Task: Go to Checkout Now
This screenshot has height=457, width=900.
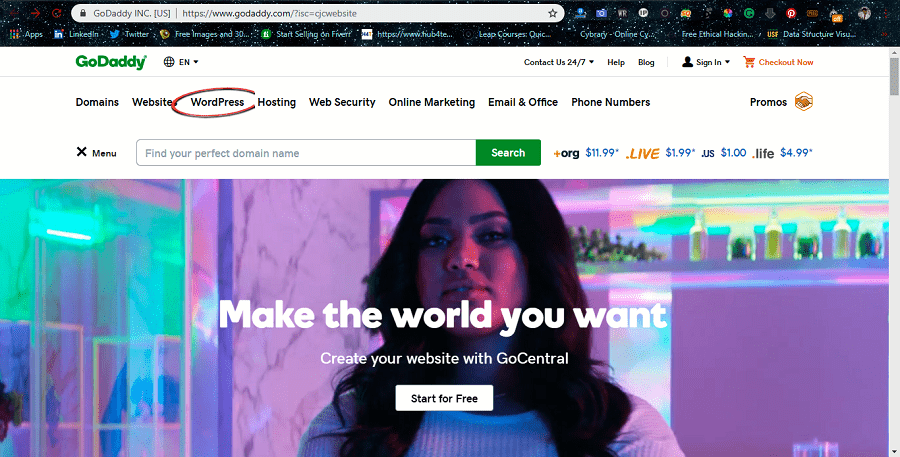Action: pyautogui.click(x=786, y=62)
